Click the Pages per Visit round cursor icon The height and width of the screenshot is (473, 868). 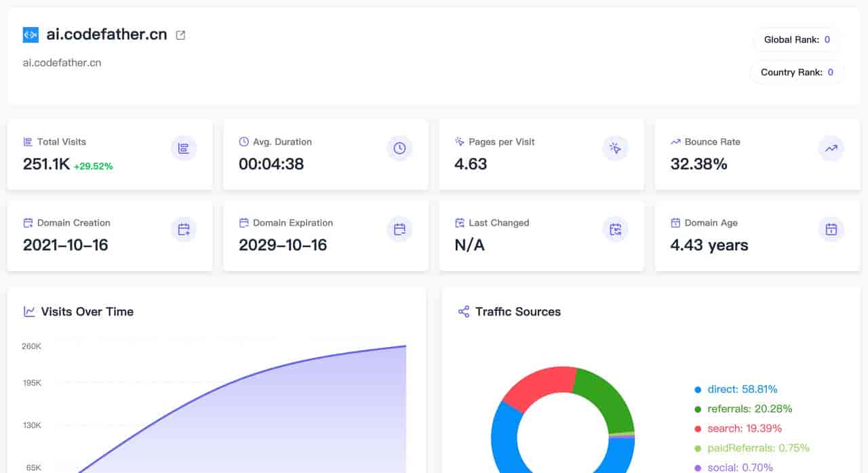615,148
